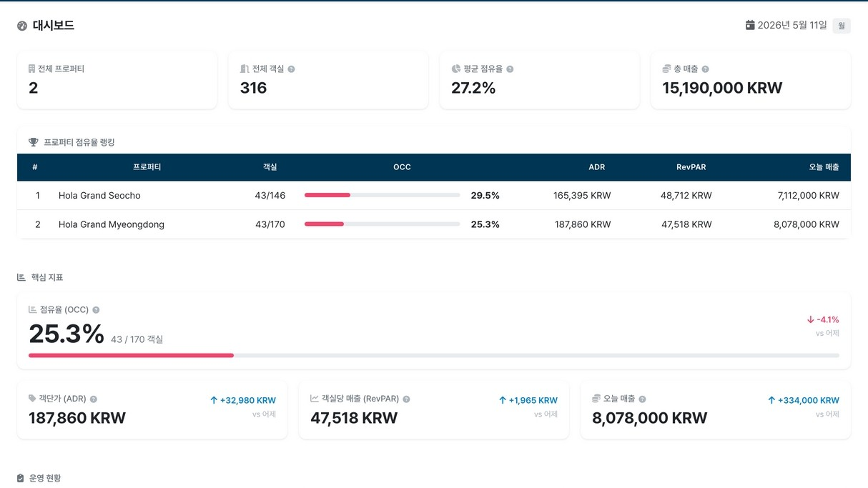The image size is (868, 488).
Task: Click the help icon in the 오늘 매출 card
Action: click(x=642, y=399)
